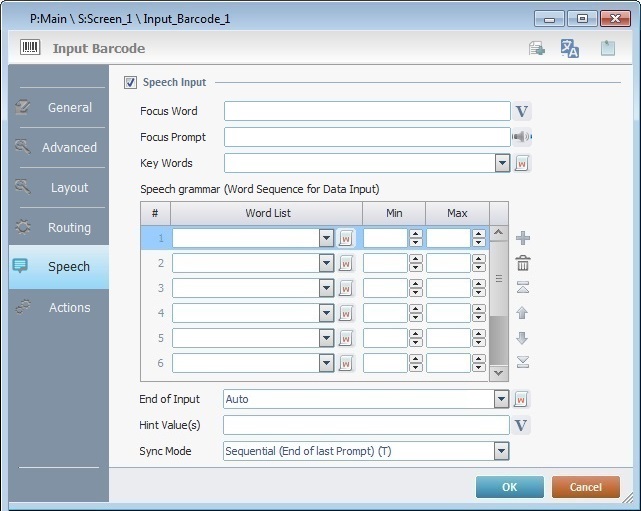This screenshot has width=641, height=511.
Task: Expand Word List dropdown in row 4
Action: (x=326, y=313)
